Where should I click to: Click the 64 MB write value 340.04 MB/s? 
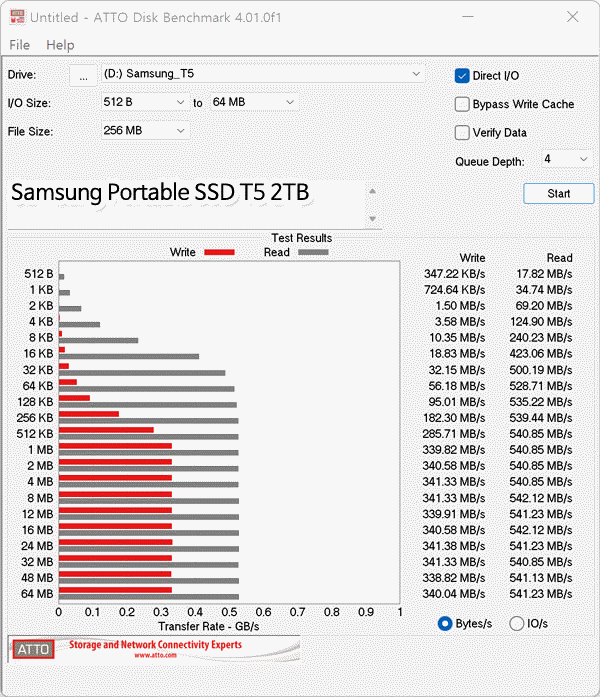point(454,594)
